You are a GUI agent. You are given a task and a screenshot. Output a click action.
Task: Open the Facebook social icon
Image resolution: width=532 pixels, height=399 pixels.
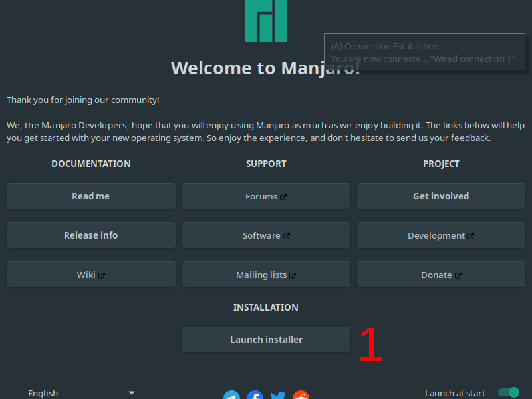click(255, 396)
